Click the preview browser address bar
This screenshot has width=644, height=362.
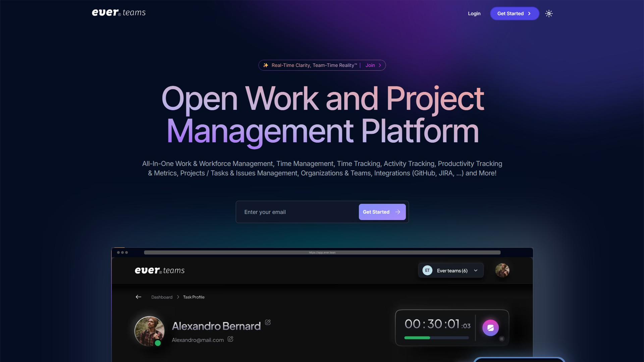tap(322, 252)
